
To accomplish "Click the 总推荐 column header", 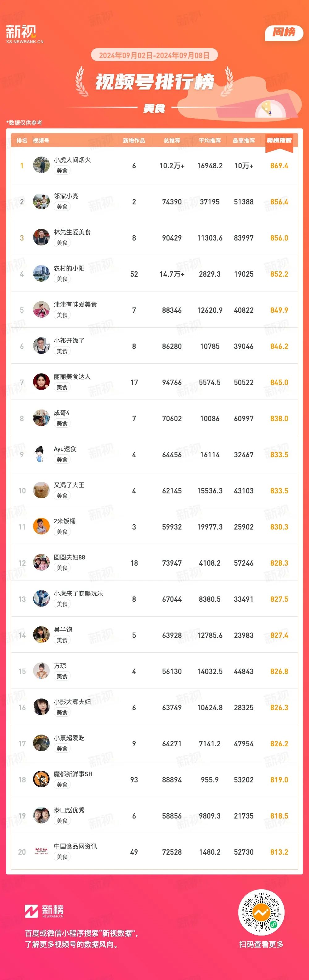I will 171,141.
